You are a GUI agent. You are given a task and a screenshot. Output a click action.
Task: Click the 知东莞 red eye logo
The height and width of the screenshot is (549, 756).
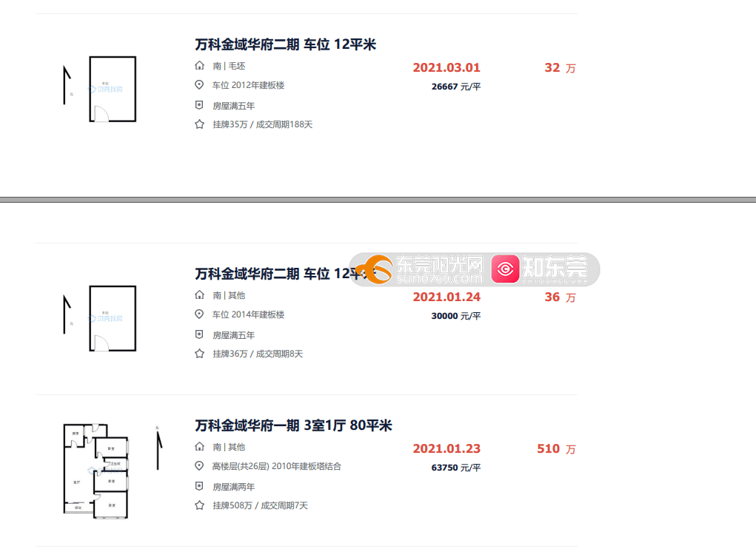tap(540, 269)
